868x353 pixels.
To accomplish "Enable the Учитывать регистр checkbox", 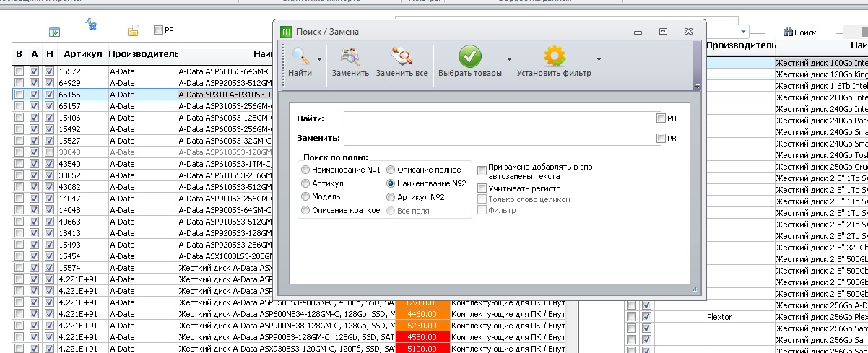I will pos(482,188).
